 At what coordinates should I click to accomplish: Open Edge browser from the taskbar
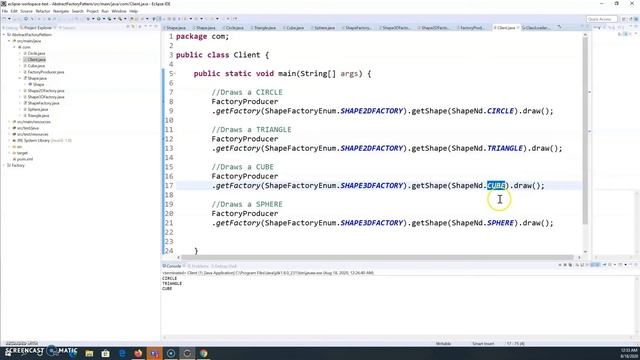click(x=122, y=353)
